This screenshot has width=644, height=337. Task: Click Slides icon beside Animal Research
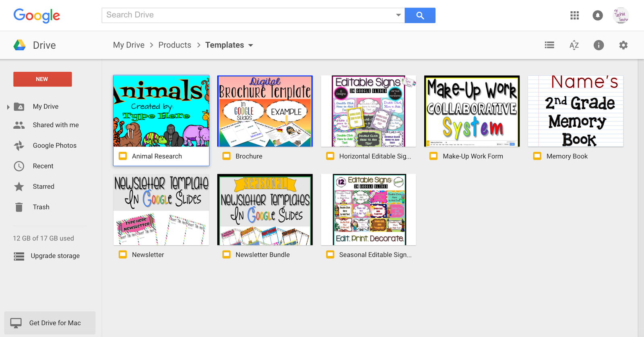pyautogui.click(x=123, y=156)
